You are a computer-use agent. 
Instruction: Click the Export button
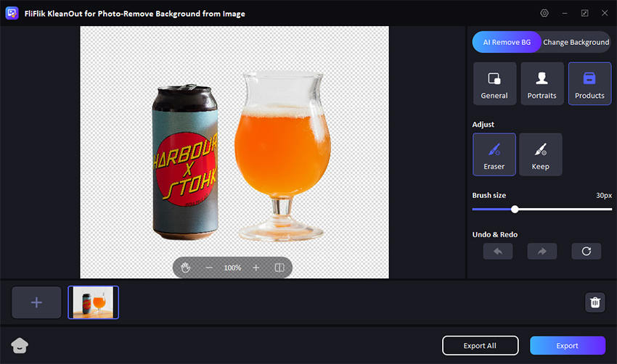click(x=567, y=346)
